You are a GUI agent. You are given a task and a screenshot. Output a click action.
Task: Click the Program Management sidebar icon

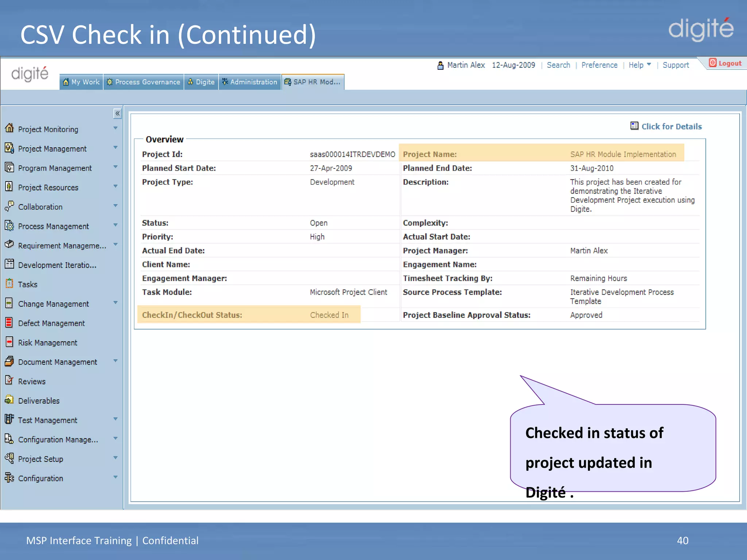click(x=9, y=167)
